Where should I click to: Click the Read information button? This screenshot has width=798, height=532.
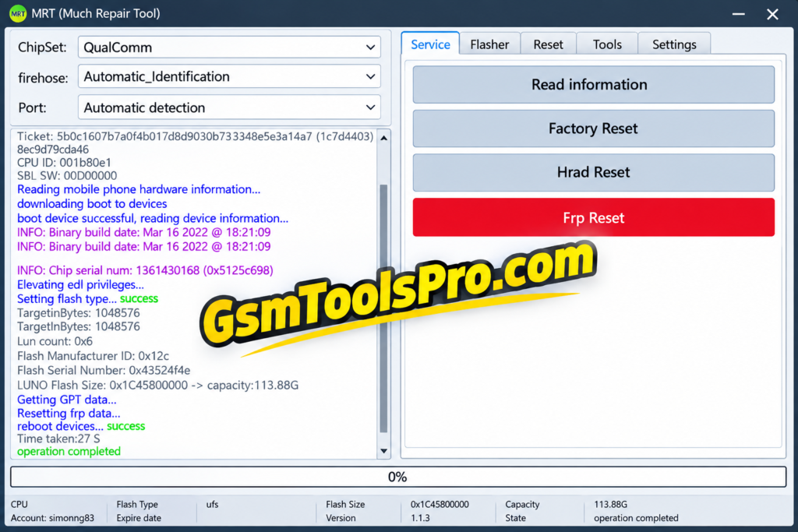593,84
